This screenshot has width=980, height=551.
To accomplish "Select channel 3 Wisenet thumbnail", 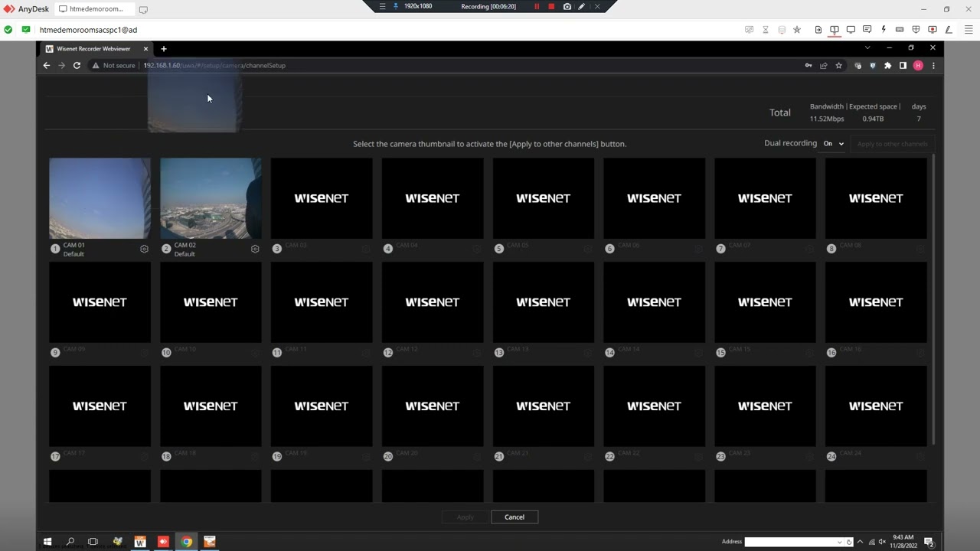I will click(x=322, y=198).
